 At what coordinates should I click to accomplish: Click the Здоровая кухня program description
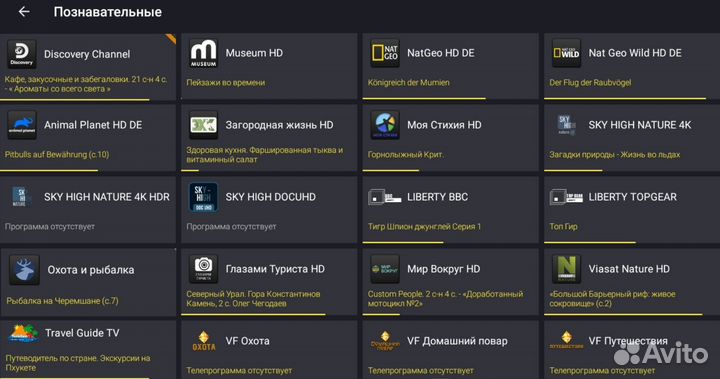click(x=264, y=155)
